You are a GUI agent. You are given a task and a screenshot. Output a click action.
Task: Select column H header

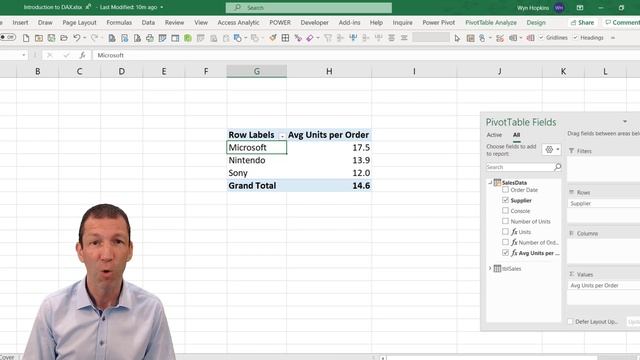[x=329, y=71]
